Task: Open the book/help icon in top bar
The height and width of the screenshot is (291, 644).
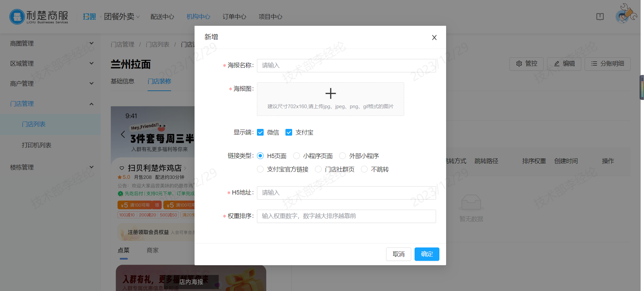Action: (600, 17)
